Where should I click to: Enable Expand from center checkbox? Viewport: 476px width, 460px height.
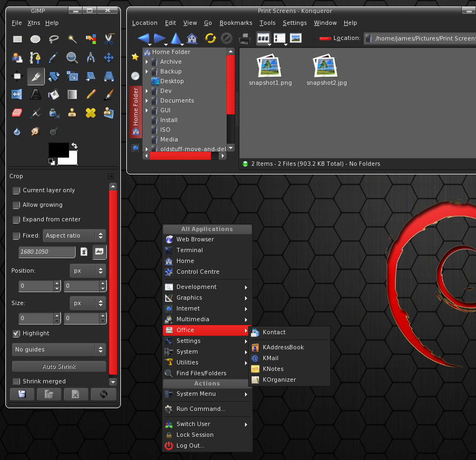16,220
